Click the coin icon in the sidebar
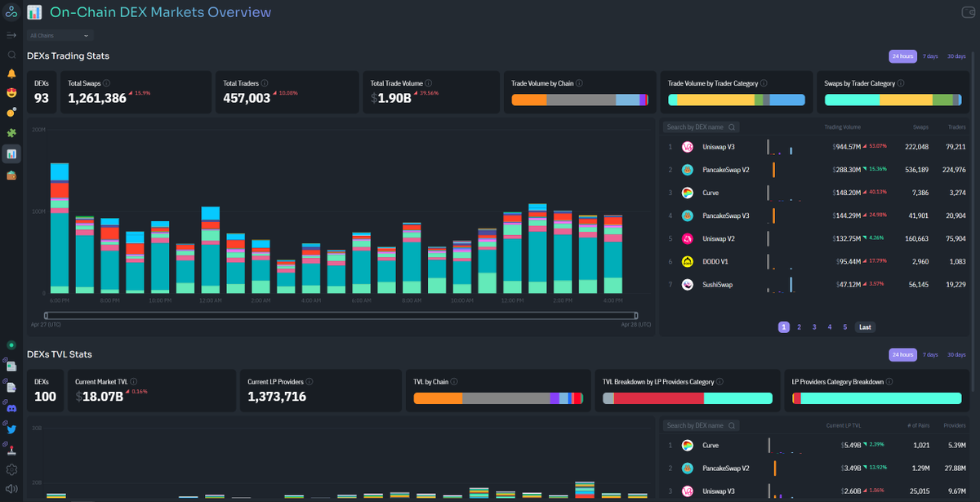The width and height of the screenshot is (980, 502). (x=11, y=113)
